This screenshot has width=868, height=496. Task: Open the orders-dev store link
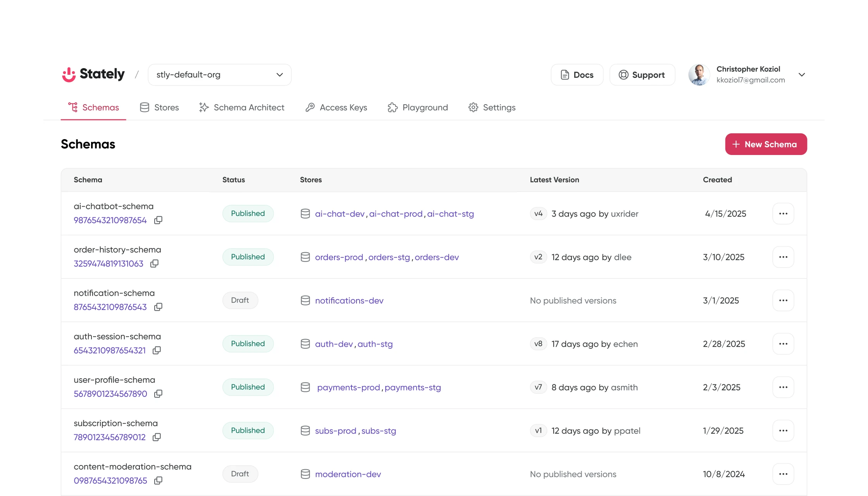coord(437,257)
